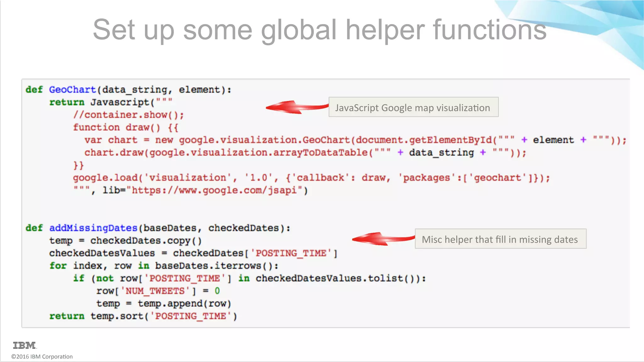Click the '//container.show();' comment line

pos(128,115)
